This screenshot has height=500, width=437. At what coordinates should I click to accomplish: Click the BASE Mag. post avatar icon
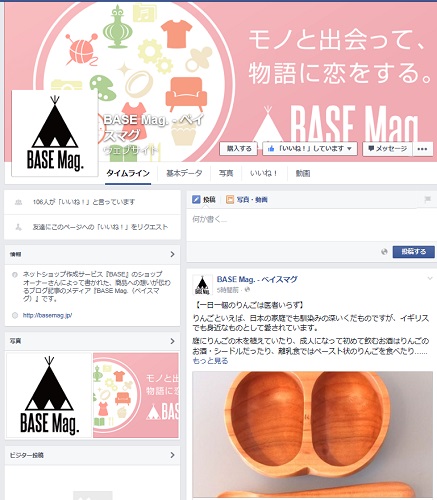coord(202,285)
